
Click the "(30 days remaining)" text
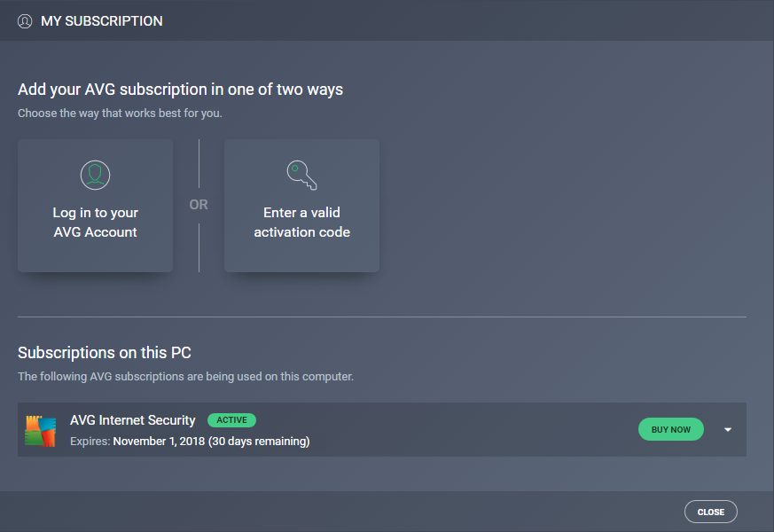click(x=259, y=441)
